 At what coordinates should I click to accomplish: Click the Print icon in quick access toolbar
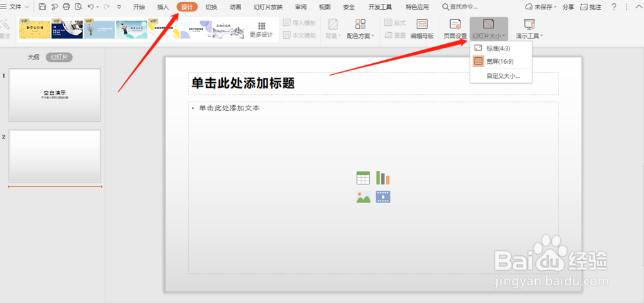[x=66, y=6]
